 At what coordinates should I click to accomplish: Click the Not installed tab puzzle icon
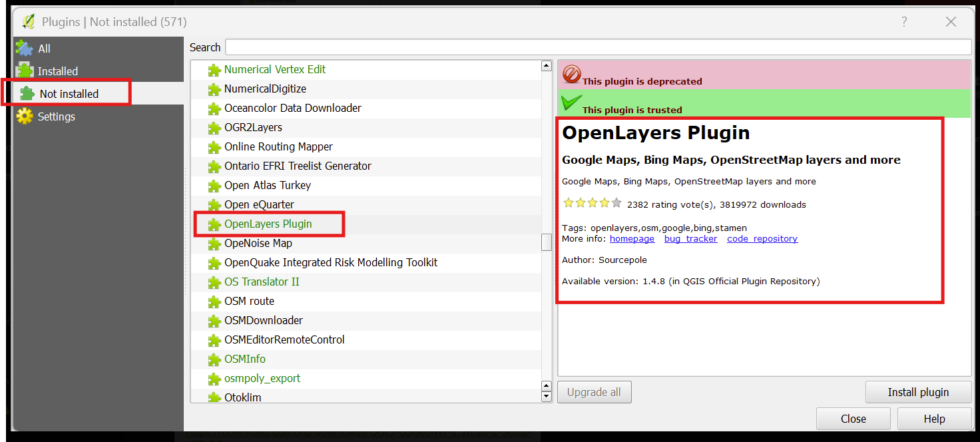[x=27, y=93]
